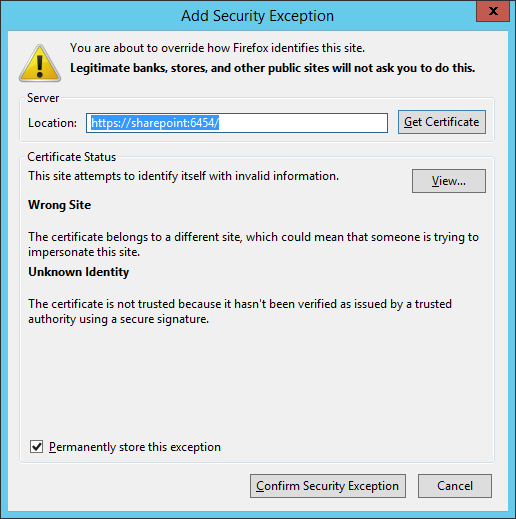
Task: Click the certificate belongs to different site paragraph
Action: [x=253, y=244]
